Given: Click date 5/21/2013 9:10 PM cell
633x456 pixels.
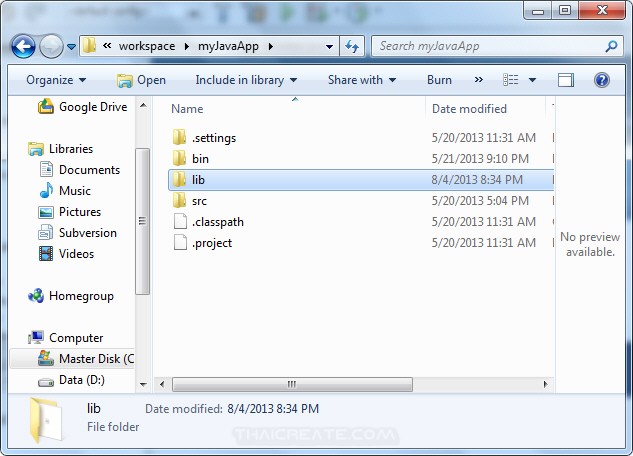Looking at the screenshot, I should [480, 159].
